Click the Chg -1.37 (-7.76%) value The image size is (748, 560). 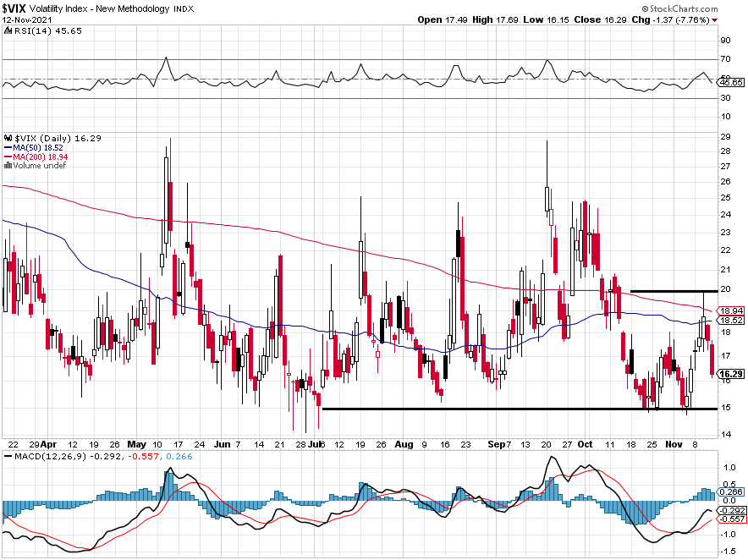click(670, 19)
